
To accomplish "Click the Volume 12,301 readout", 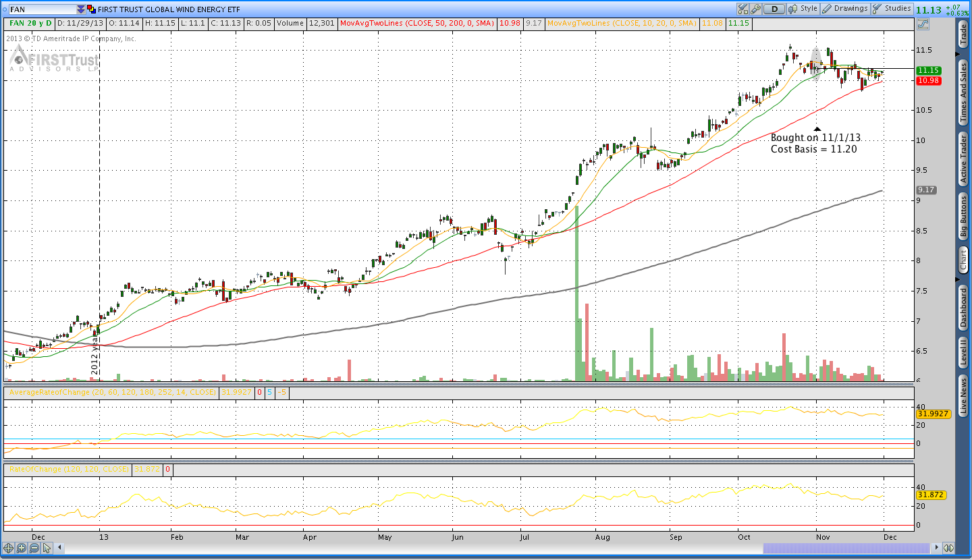I will point(306,23).
